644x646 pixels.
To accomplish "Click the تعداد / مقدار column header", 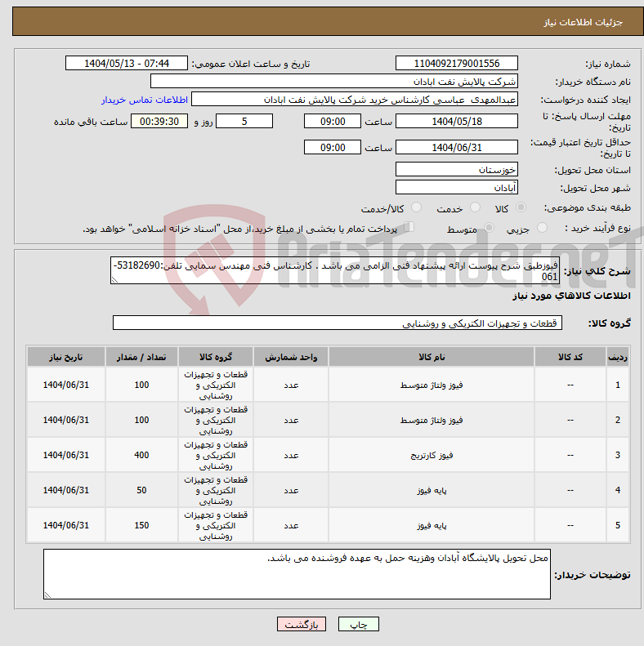I will click(141, 357).
